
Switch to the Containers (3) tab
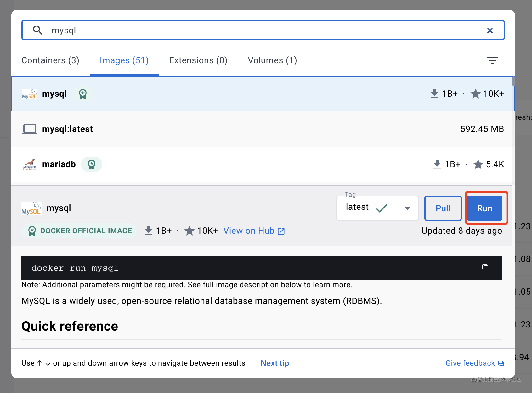pos(50,60)
